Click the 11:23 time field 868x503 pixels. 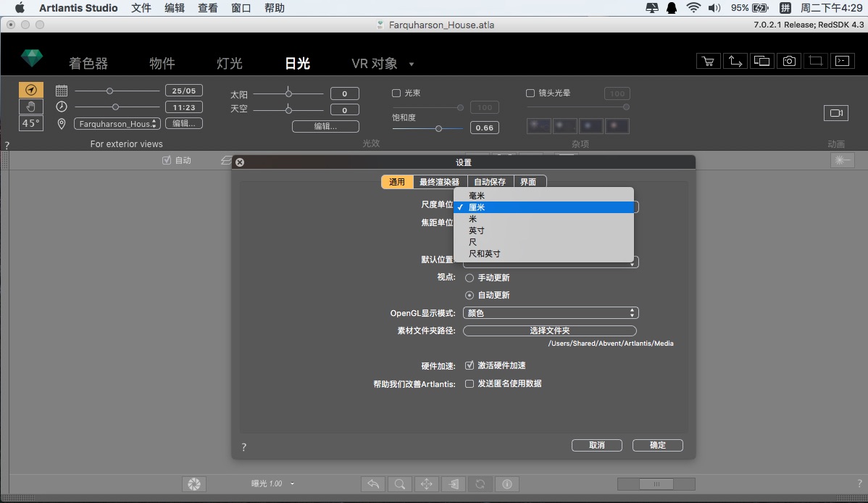[x=184, y=107]
